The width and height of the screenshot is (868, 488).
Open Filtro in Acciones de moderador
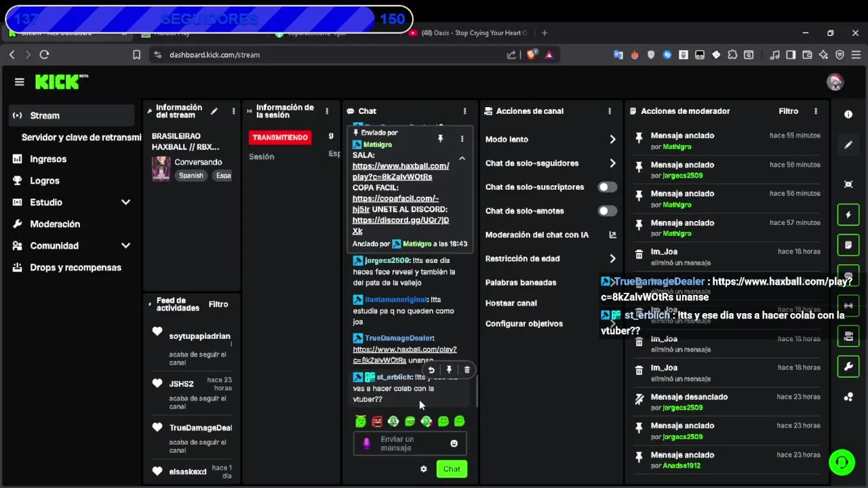(789, 111)
